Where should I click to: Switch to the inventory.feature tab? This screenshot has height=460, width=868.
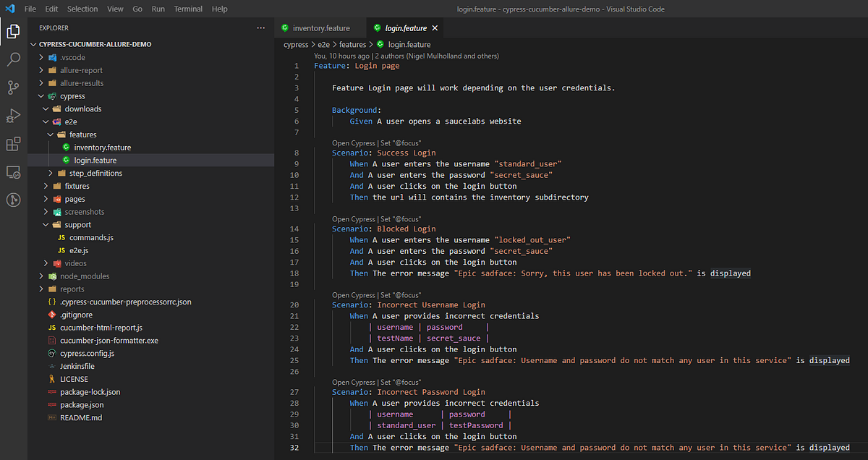[320, 26]
